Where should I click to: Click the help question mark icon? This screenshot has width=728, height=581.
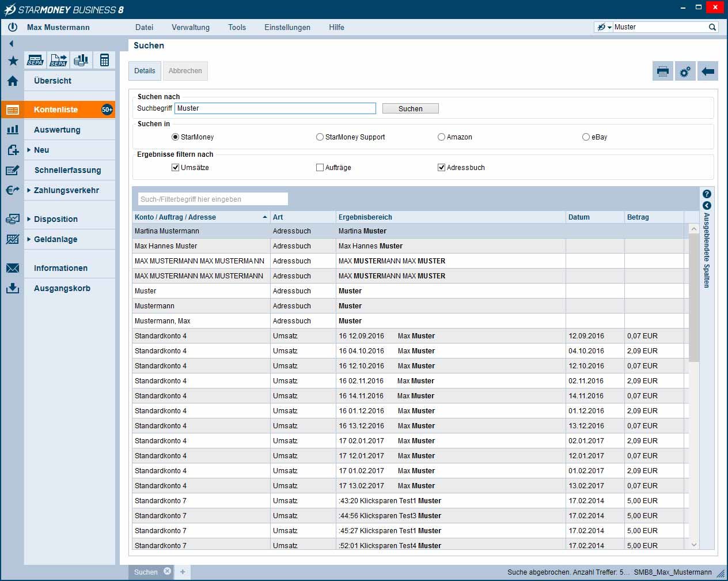[x=707, y=194]
